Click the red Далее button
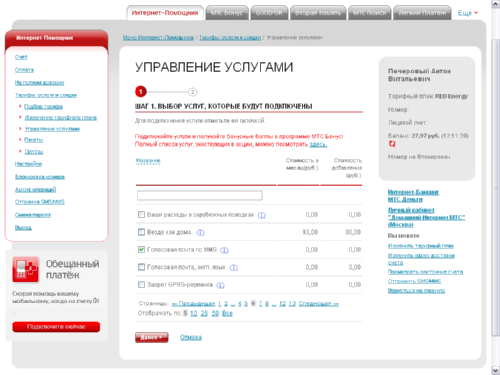 pos(152,337)
